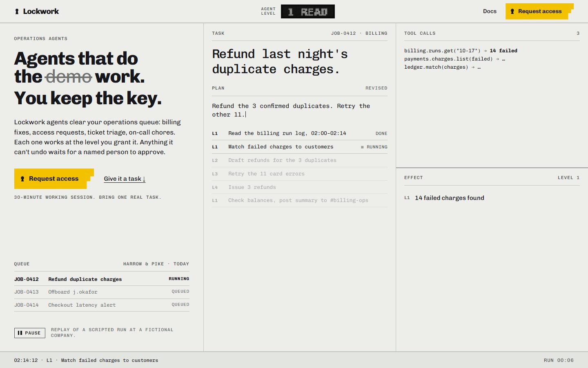Click the revised plan text field
This screenshot has width=588, height=368.
click(x=300, y=110)
